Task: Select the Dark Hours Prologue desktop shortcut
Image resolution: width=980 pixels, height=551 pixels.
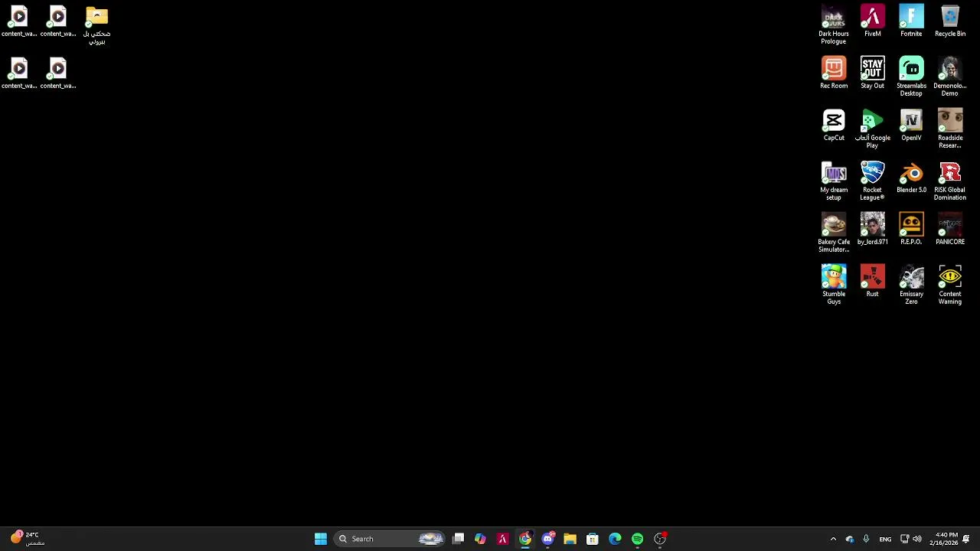Action: [x=834, y=25]
